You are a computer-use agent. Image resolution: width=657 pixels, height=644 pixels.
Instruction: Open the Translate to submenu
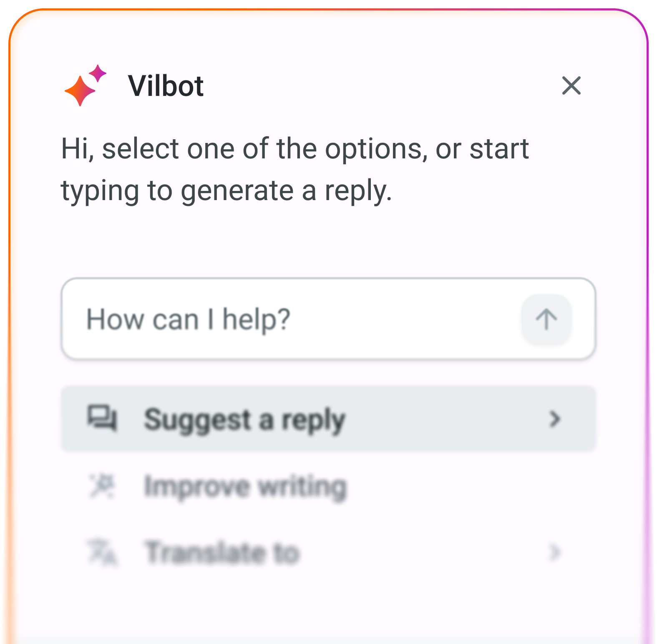pyautogui.click(x=328, y=552)
